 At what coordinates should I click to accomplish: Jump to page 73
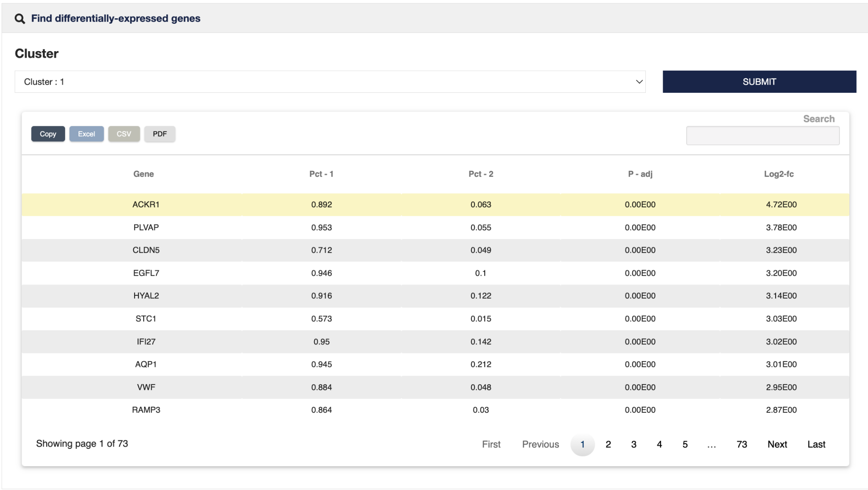tap(742, 444)
